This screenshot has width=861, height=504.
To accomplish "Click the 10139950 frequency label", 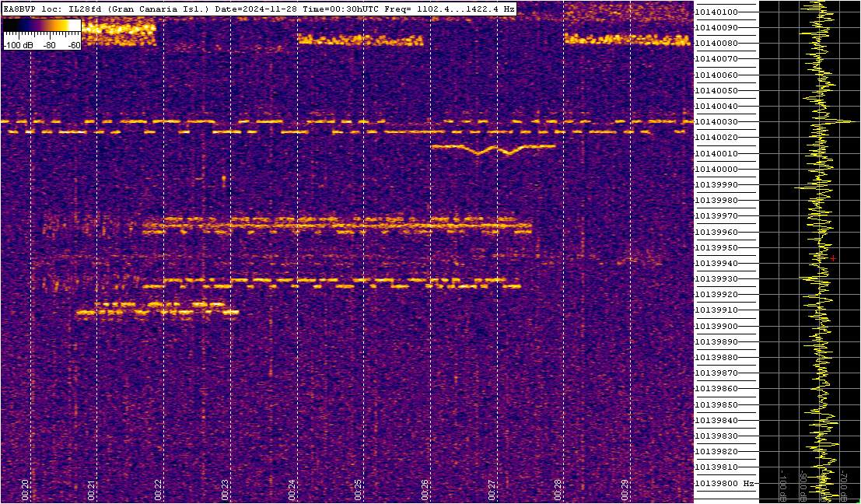I will pos(716,247).
